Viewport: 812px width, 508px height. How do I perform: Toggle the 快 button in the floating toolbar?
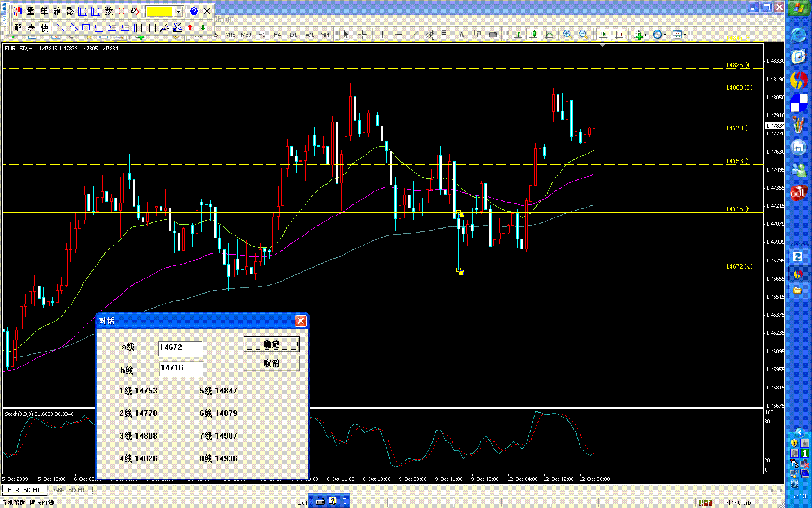coord(45,27)
